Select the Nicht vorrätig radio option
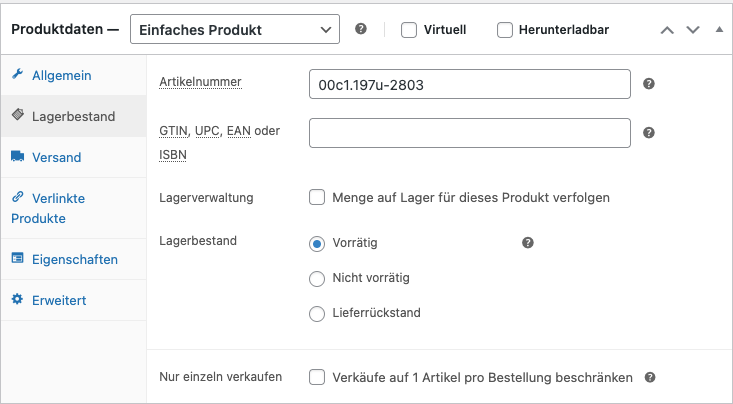The height and width of the screenshot is (404, 733). [x=317, y=278]
